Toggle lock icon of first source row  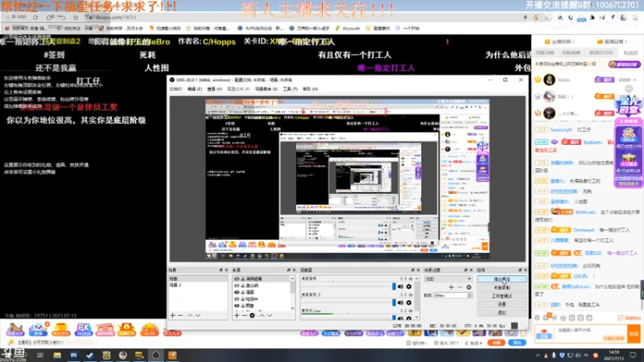243,279
